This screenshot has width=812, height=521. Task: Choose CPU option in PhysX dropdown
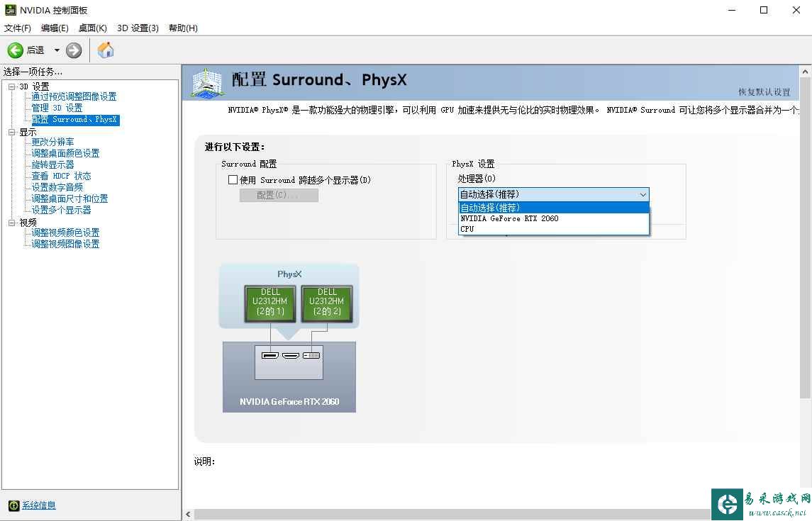tap(554, 229)
